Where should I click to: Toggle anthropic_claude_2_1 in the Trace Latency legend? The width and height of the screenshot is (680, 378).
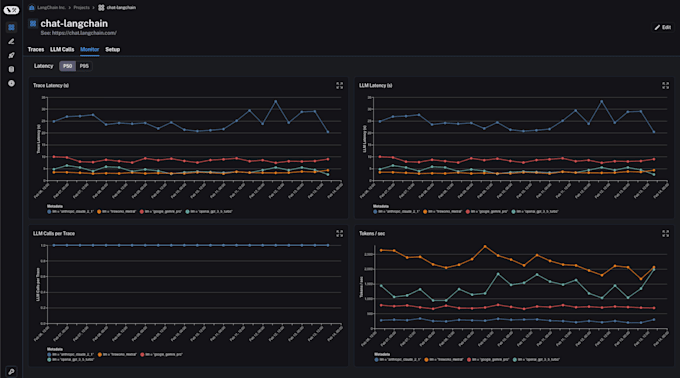click(x=70, y=212)
